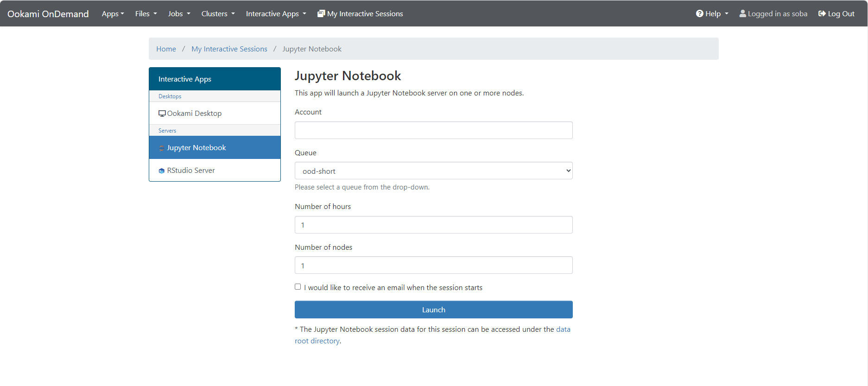Click the logged-in user icon
Viewport: 868px width, 386px height.
pyautogui.click(x=742, y=13)
